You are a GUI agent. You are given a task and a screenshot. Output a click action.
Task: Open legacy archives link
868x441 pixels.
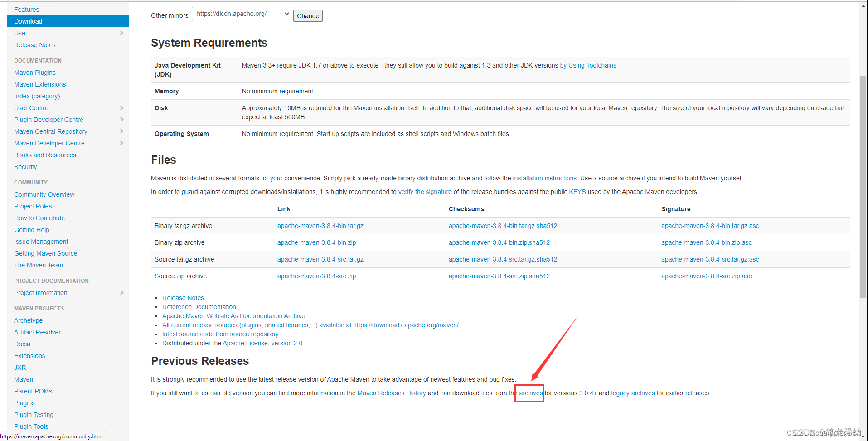click(633, 393)
